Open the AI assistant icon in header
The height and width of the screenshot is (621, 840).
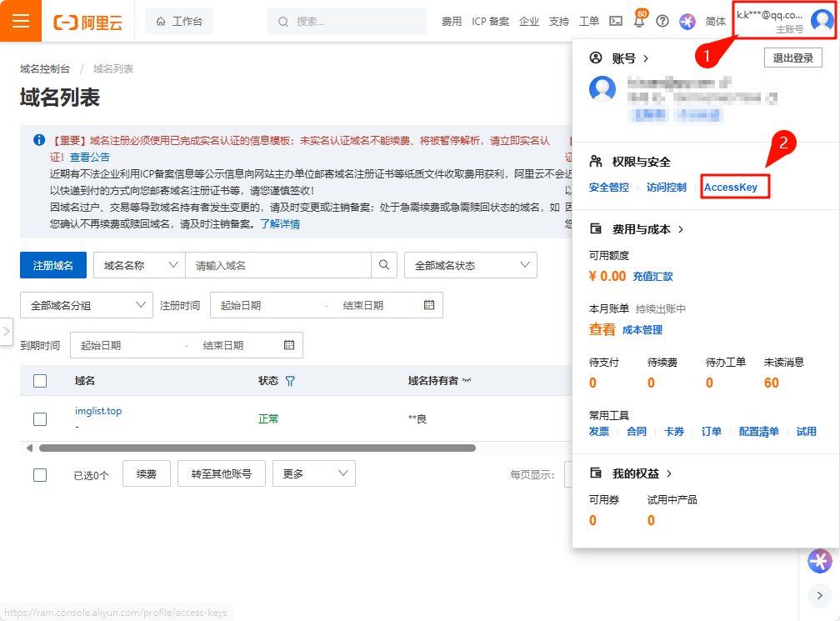[687, 22]
